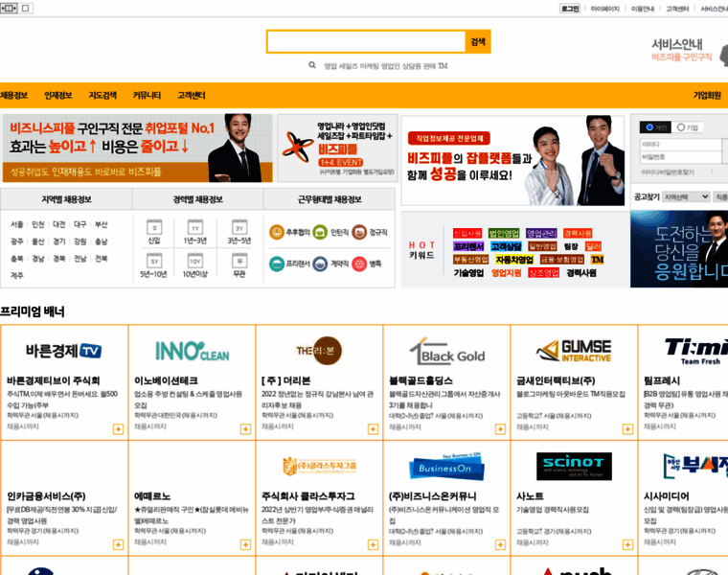Open plus icon on 블랙골드홀딩스 card

500,429
